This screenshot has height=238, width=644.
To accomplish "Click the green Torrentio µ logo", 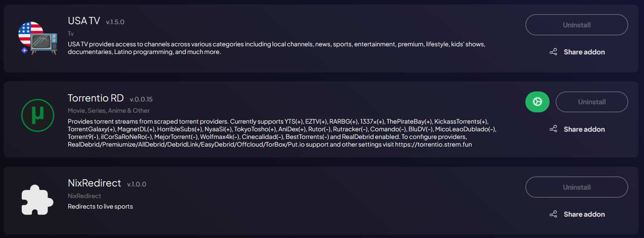I will click(x=38, y=115).
